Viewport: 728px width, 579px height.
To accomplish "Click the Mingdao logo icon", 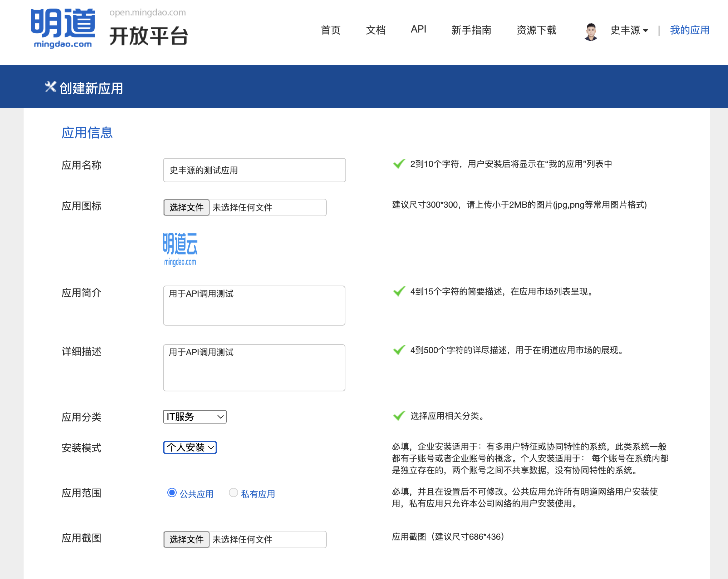I will (63, 28).
